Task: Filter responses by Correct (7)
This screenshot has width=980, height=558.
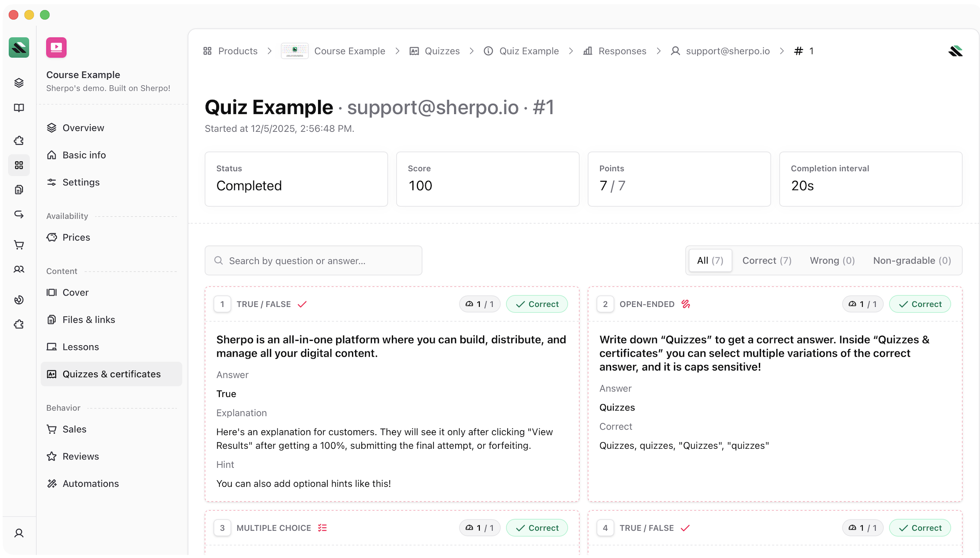Action: click(x=766, y=260)
